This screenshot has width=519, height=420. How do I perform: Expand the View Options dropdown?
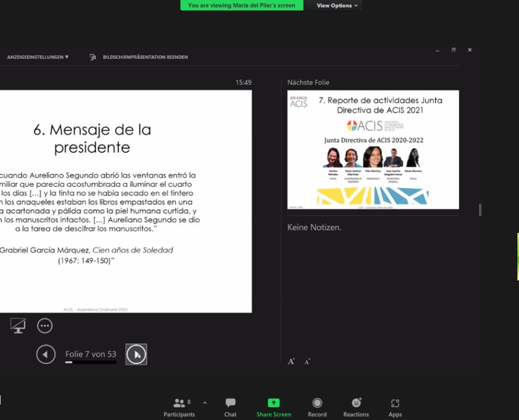pyautogui.click(x=337, y=6)
